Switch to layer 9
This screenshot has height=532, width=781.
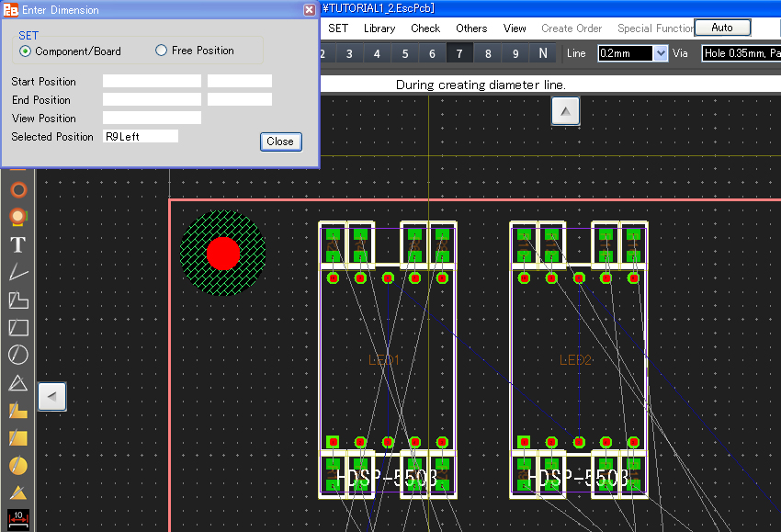tap(515, 53)
